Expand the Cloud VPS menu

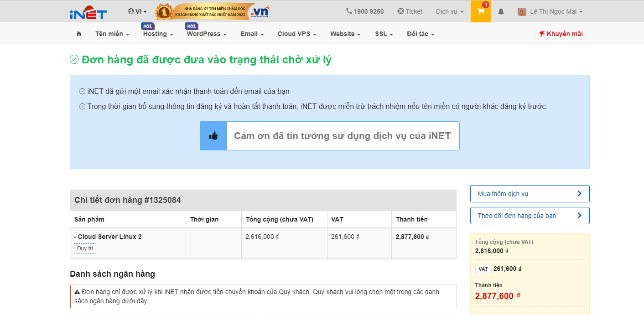click(x=297, y=34)
